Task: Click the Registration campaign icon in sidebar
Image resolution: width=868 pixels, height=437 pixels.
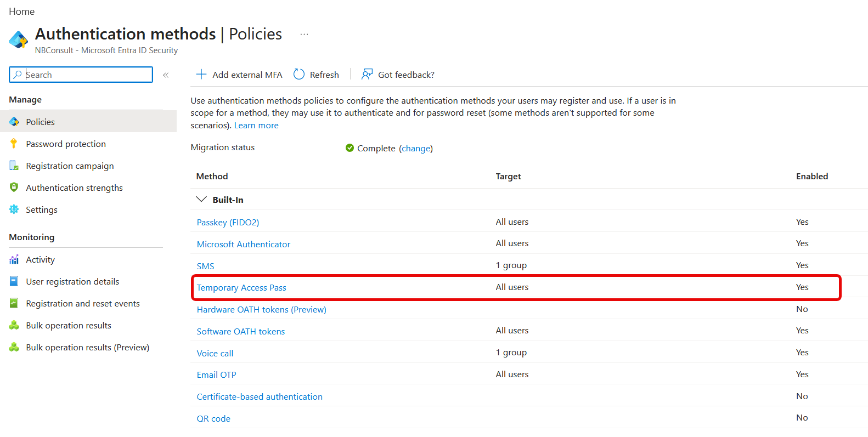Action: pyautogui.click(x=14, y=166)
